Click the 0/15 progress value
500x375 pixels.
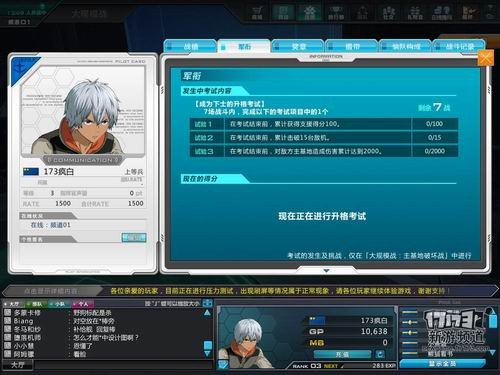tap(434, 137)
